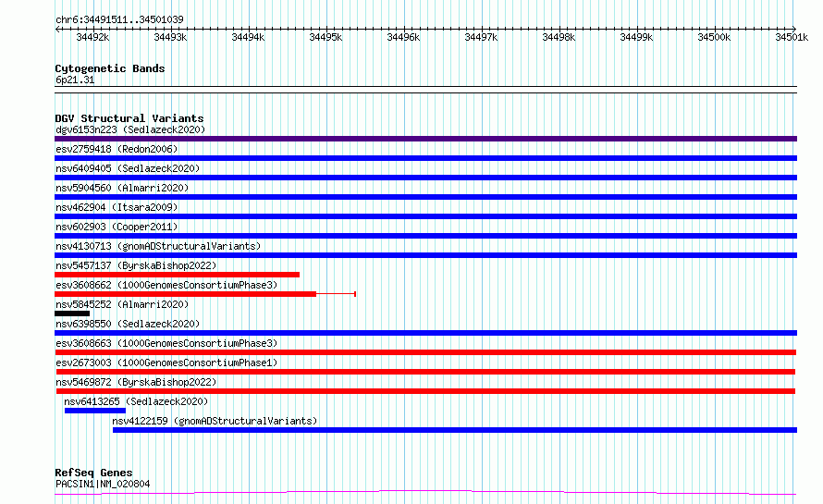The image size is (823, 504).
Task: Click the red esv3608662 variant bar
Action: click(x=185, y=294)
